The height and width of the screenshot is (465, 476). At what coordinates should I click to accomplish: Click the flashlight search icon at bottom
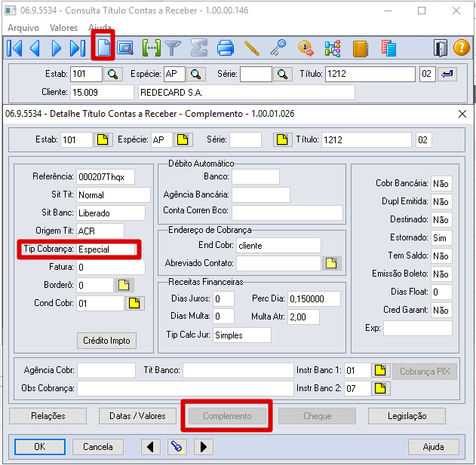point(177,447)
